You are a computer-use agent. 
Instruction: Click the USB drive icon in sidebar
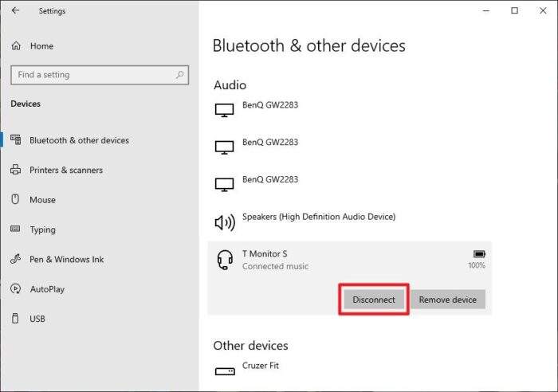[x=15, y=319]
